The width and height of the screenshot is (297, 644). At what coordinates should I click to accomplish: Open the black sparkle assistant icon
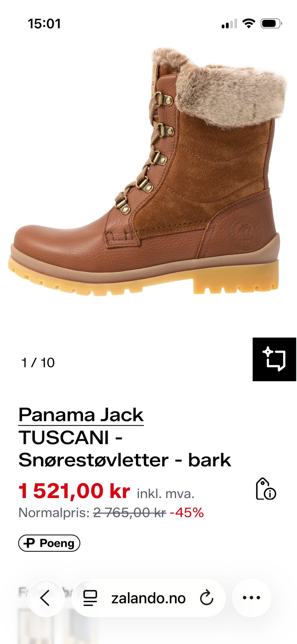click(274, 359)
